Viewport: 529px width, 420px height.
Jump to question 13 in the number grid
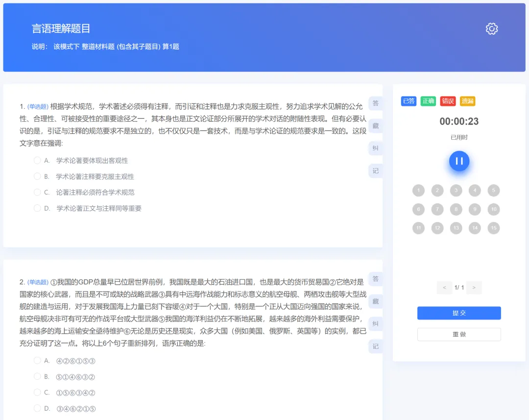pos(456,228)
